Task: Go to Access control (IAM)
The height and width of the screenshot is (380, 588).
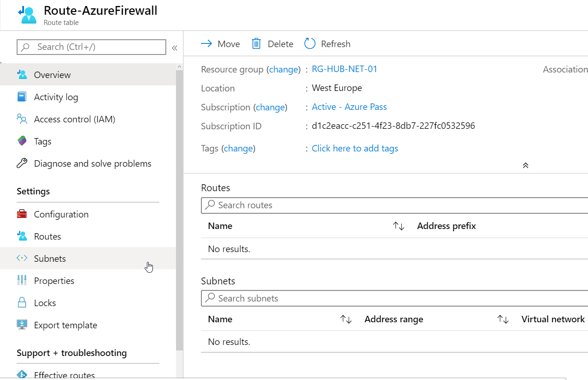Action: pos(88,119)
